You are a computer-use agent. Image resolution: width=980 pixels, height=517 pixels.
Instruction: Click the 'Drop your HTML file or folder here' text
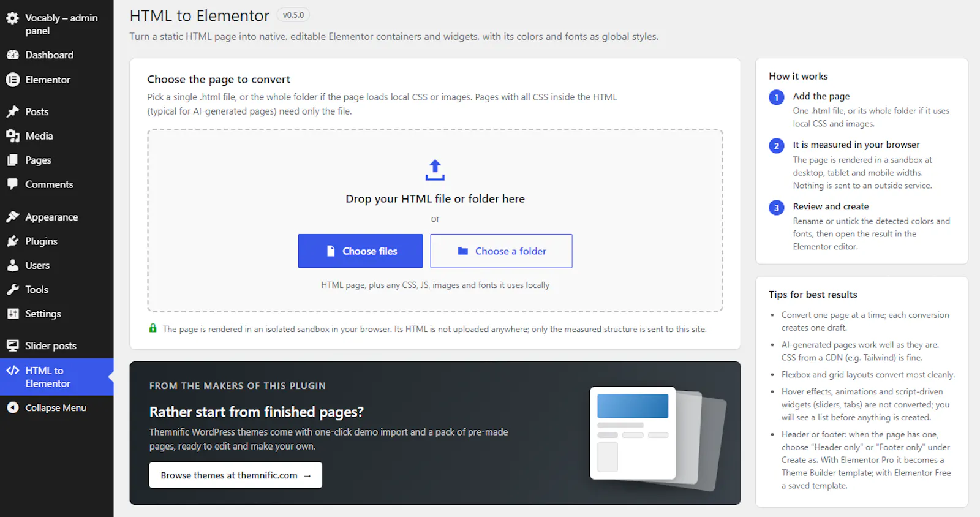click(435, 198)
